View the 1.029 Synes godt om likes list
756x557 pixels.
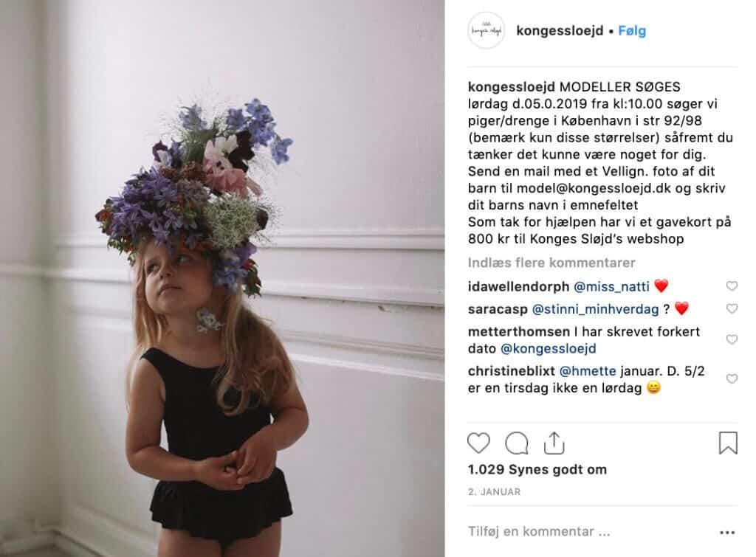coord(537,469)
